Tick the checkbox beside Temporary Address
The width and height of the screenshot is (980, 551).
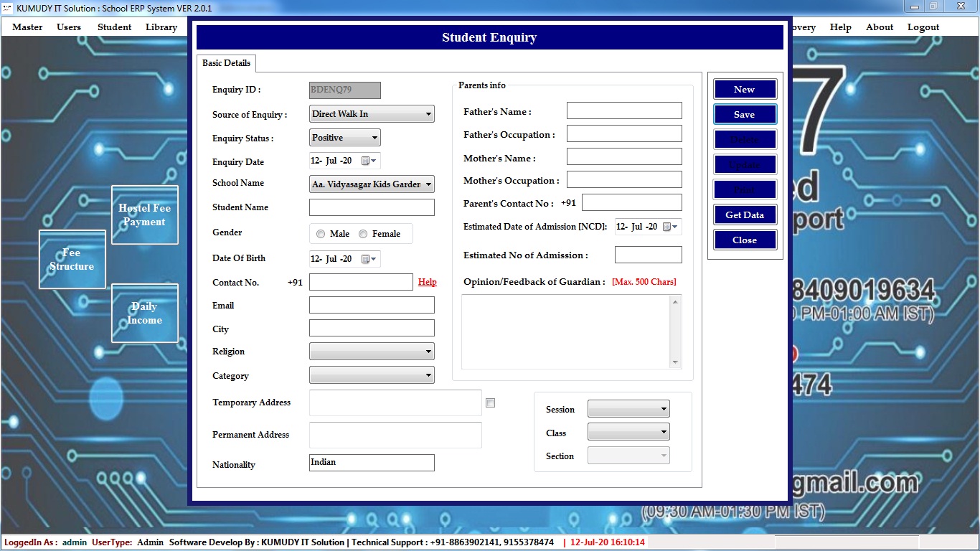point(490,403)
